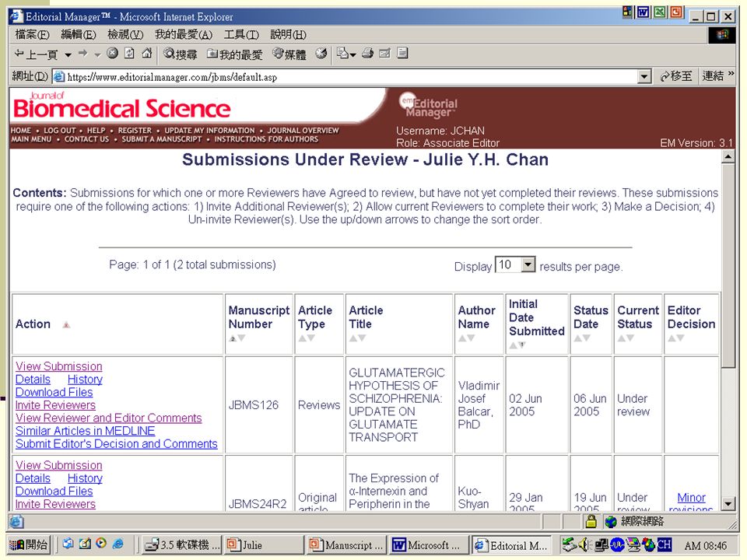Click LOG OUT in site navigation
This screenshot has height=560, width=747.
point(60,131)
